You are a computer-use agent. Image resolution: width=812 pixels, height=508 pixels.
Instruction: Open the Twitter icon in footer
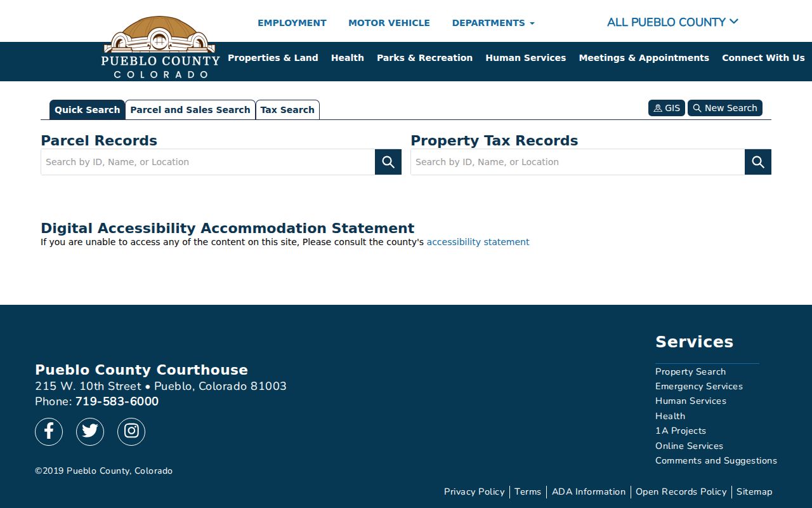(90, 432)
